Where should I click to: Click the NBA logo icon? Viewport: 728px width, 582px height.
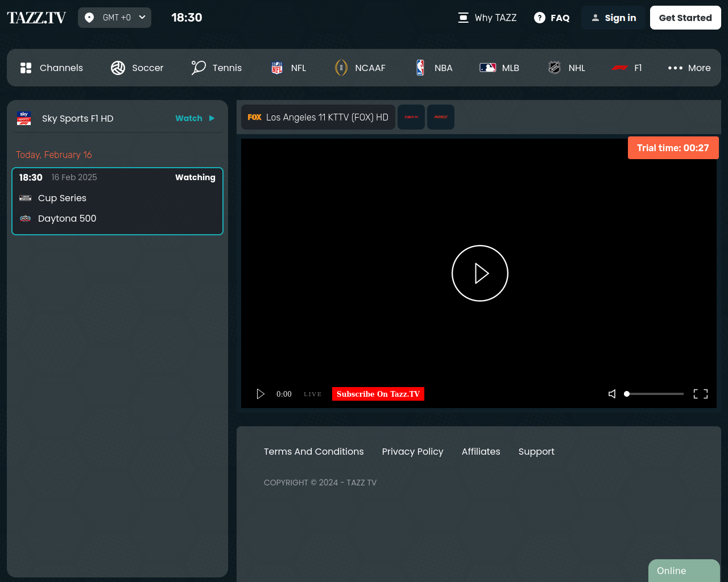tap(420, 68)
